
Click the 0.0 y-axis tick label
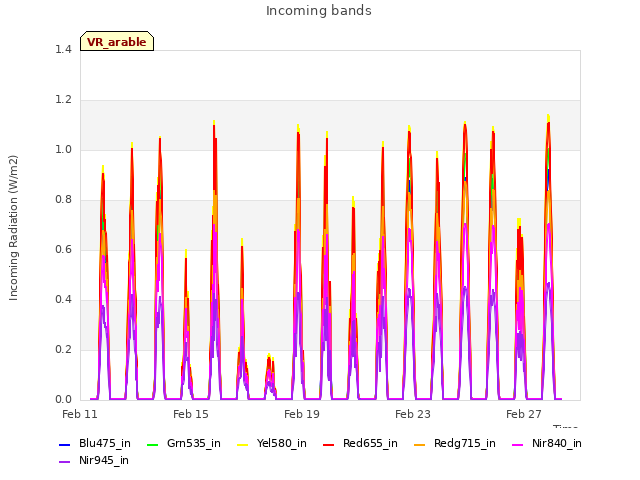coord(63,400)
